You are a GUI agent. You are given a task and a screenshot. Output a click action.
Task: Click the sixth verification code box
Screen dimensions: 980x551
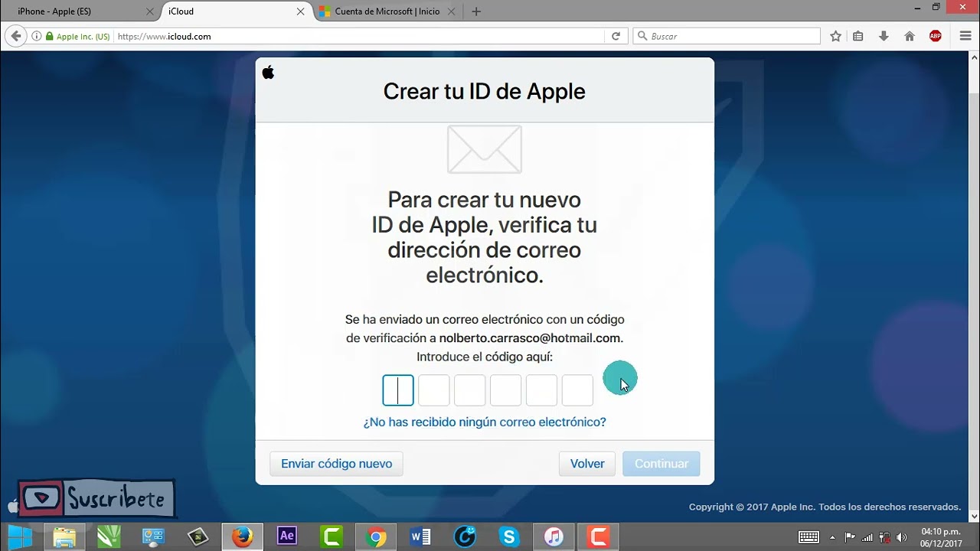pos(578,390)
